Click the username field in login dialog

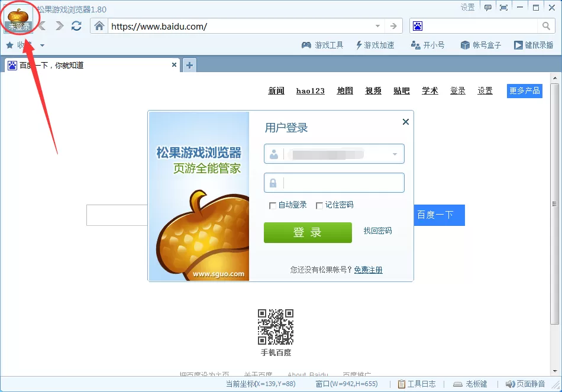(x=334, y=154)
